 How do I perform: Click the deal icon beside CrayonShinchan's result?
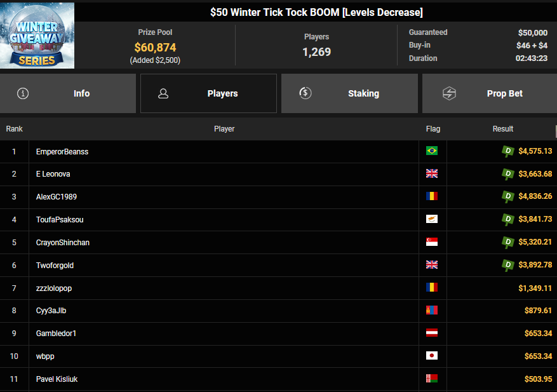(x=507, y=242)
